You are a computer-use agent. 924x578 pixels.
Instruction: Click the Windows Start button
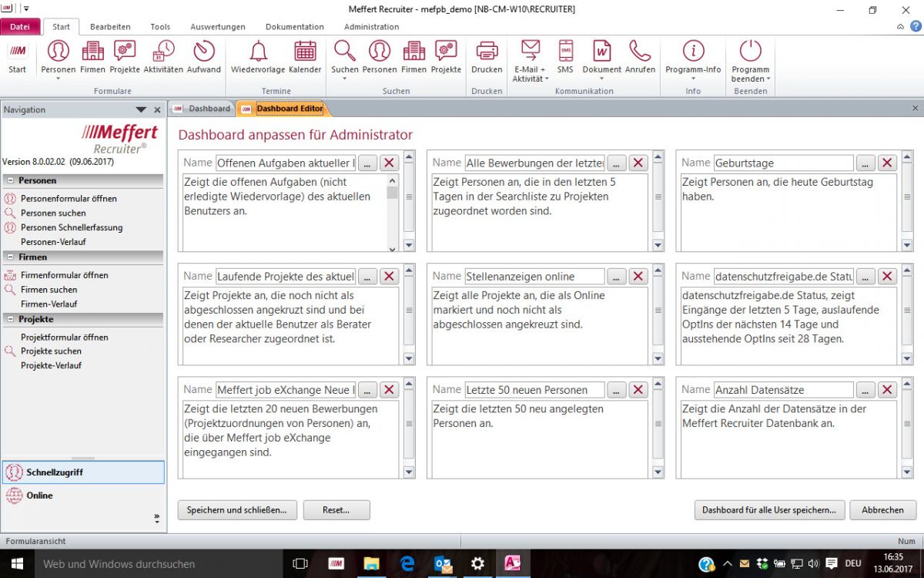(x=16, y=563)
